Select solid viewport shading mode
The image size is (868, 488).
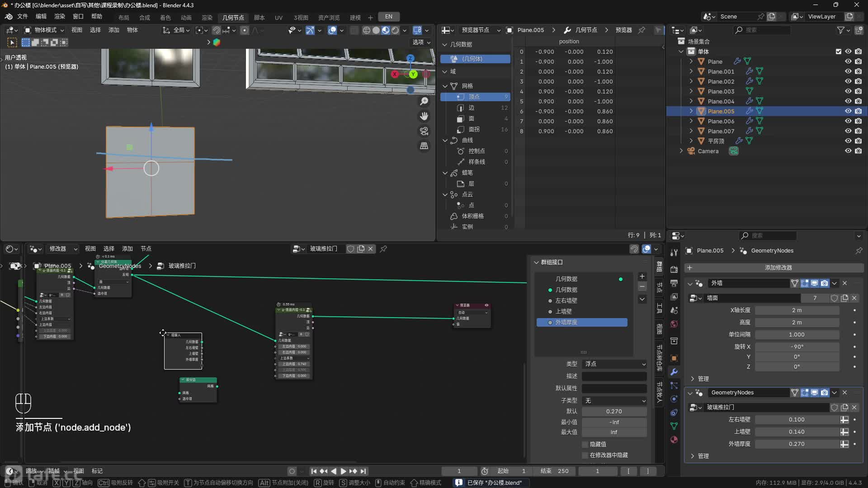376,30
